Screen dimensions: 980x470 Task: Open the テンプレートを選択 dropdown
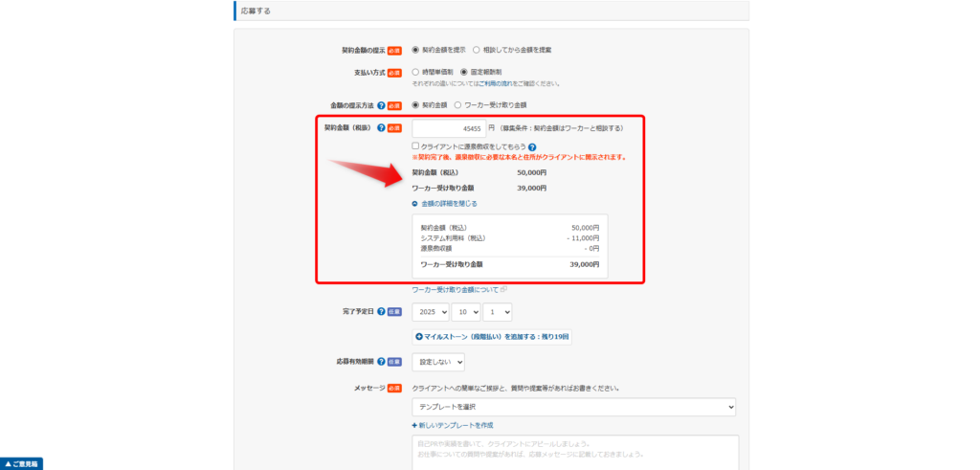click(x=574, y=408)
